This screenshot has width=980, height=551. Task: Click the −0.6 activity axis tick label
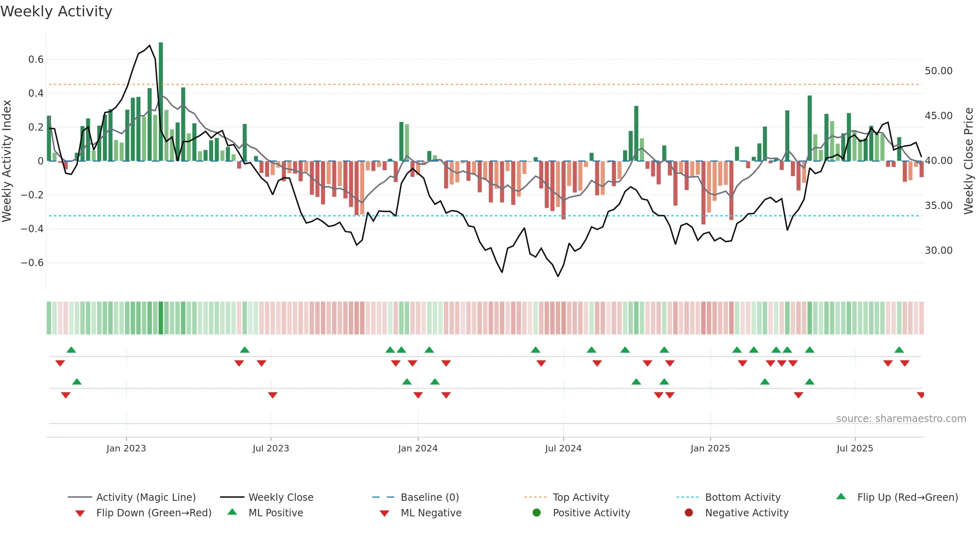pyautogui.click(x=32, y=263)
